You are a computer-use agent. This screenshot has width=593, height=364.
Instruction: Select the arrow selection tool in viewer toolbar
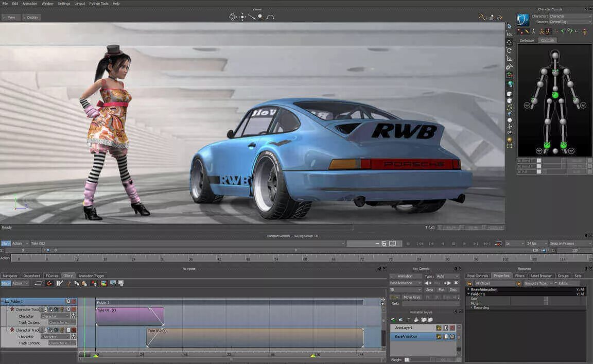point(510,26)
